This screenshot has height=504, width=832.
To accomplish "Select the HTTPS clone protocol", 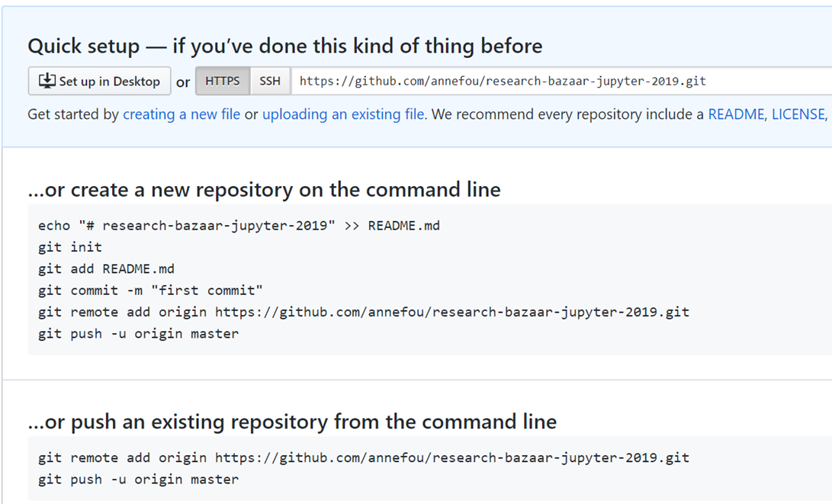I will pyautogui.click(x=223, y=81).
